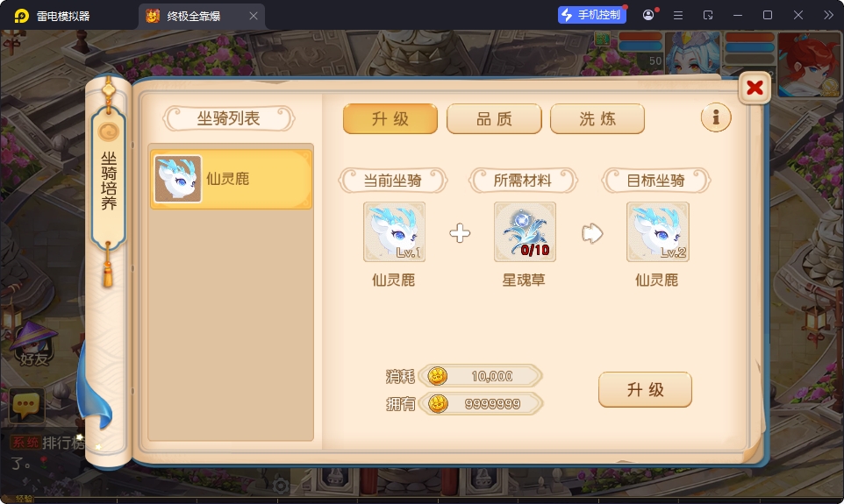844x504 pixels.
Task: Open the 好友 friends icon
Action: tap(33, 344)
